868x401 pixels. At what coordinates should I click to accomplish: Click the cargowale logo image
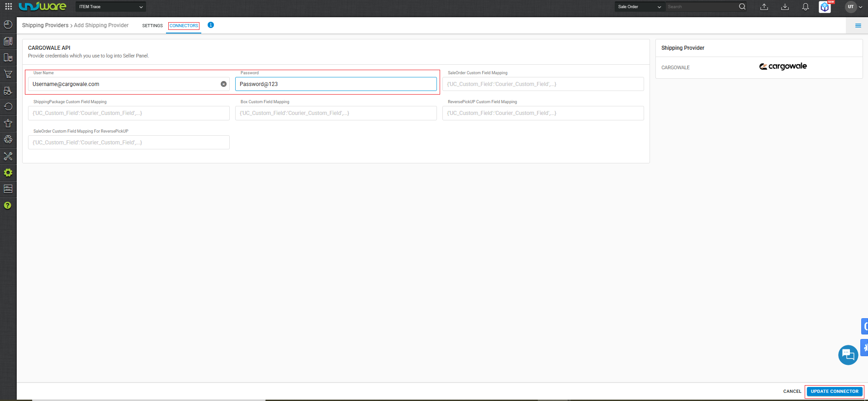[x=783, y=67]
